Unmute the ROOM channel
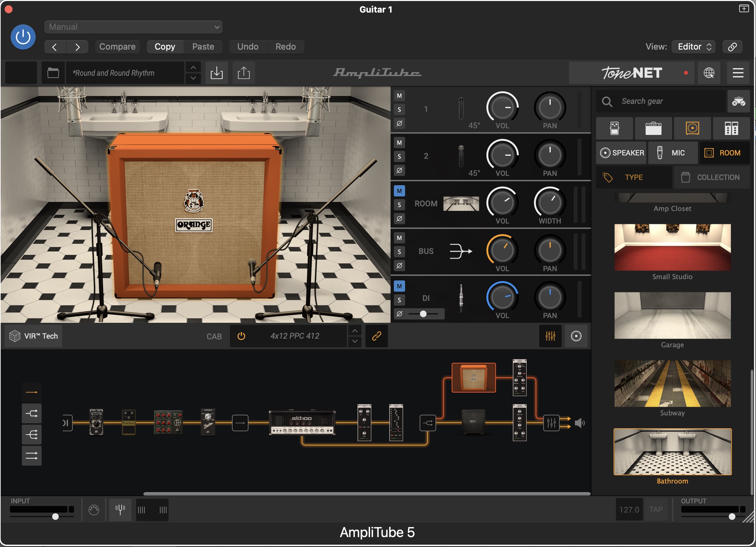 pyautogui.click(x=399, y=191)
